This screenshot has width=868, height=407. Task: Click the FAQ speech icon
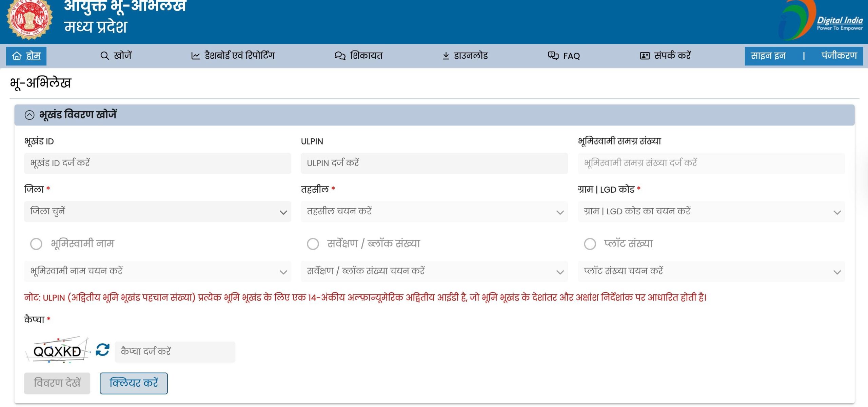[x=553, y=56]
